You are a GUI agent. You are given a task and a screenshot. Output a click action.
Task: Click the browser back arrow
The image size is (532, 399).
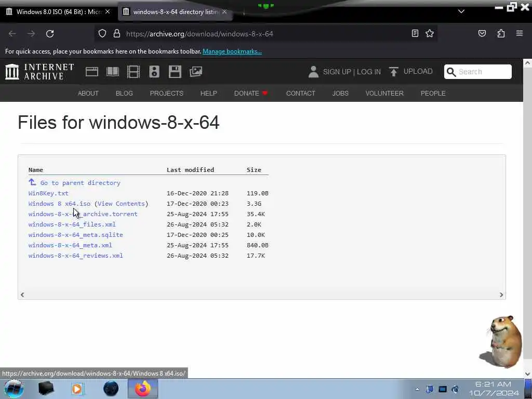tap(12, 34)
